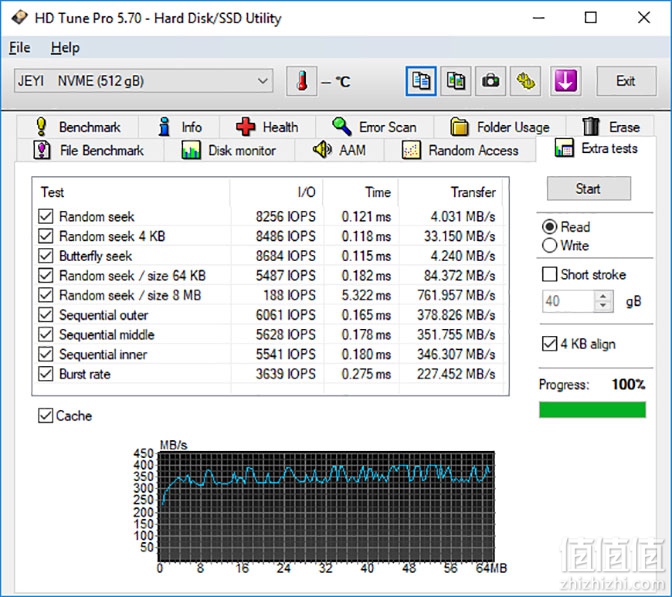Click the Exit button
Screen dimensions: 672x597
pos(626,81)
